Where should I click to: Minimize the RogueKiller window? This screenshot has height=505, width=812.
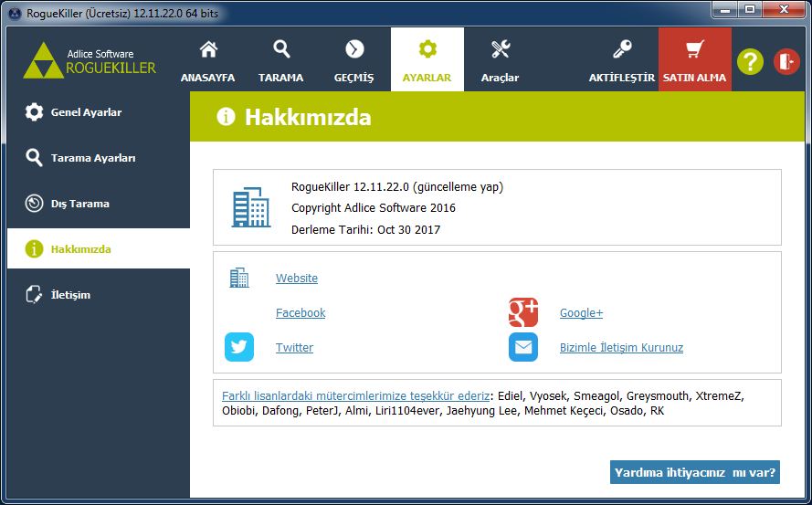[x=725, y=10]
